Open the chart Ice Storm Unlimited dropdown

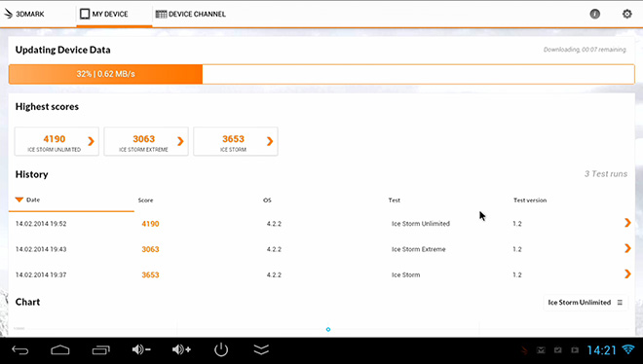pyautogui.click(x=586, y=302)
